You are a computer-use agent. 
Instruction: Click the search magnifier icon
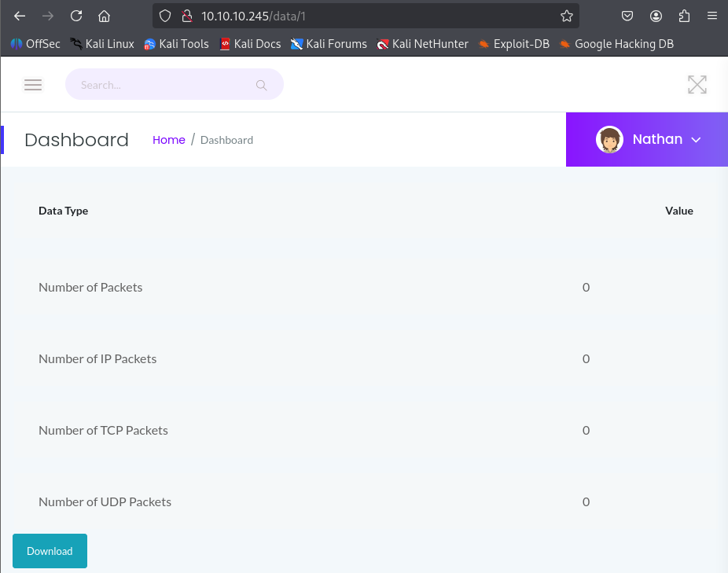pos(261,85)
